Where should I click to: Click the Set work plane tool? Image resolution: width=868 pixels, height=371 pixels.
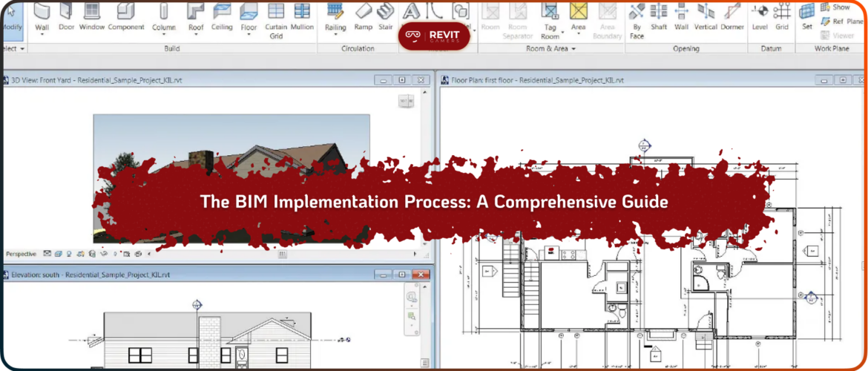[x=807, y=16]
